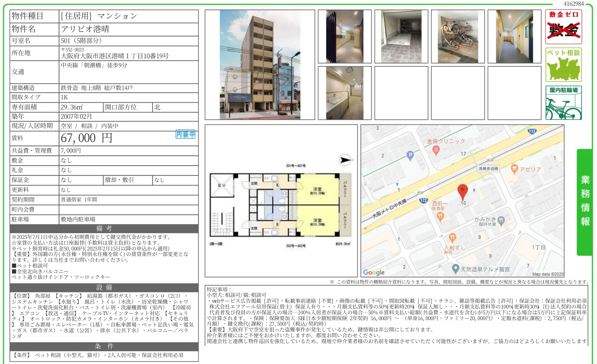Select the 入船すし sushi restaurant marker
This screenshot has height=364, width=597.
tap(452, 238)
